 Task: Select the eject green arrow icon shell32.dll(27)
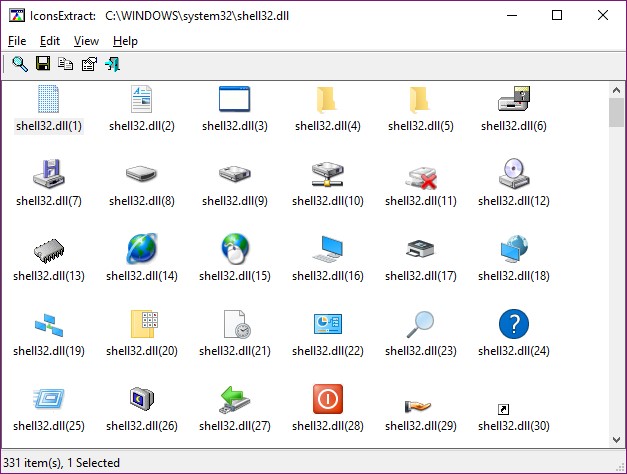[235, 399]
